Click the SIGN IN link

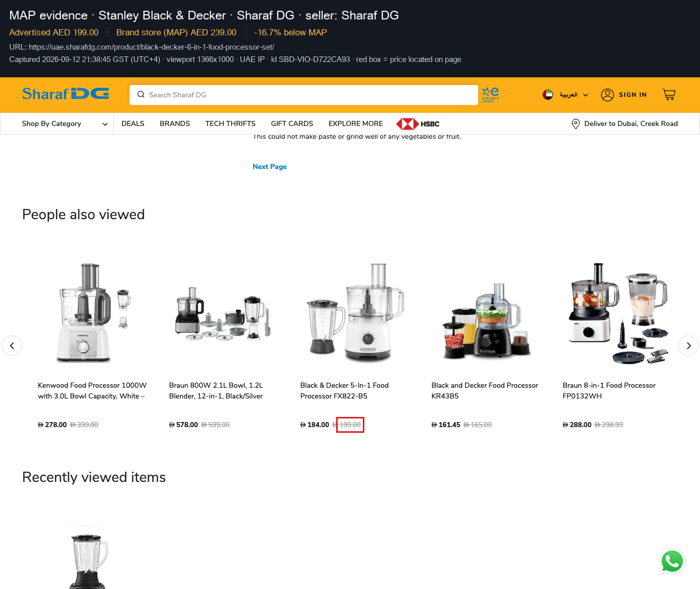pyautogui.click(x=633, y=95)
